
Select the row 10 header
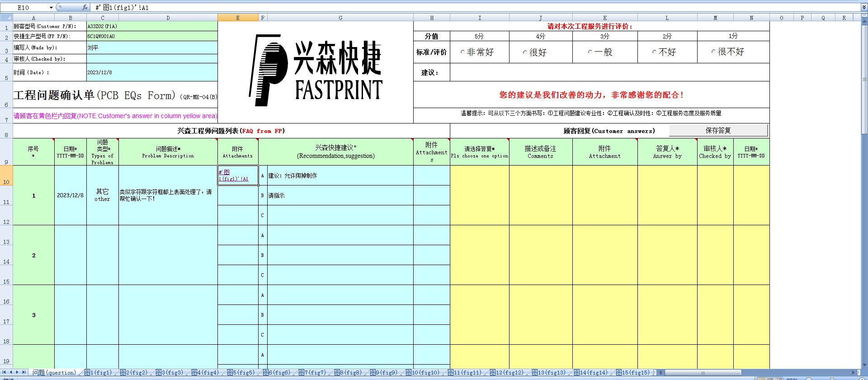click(x=6, y=176)
